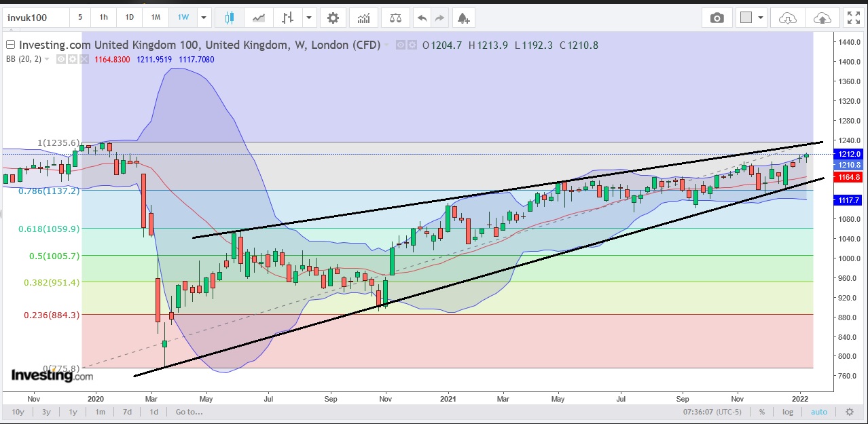Select the 10y range button
The height and width of the screenshot is (424, 868).
click(x=17, y=412)
